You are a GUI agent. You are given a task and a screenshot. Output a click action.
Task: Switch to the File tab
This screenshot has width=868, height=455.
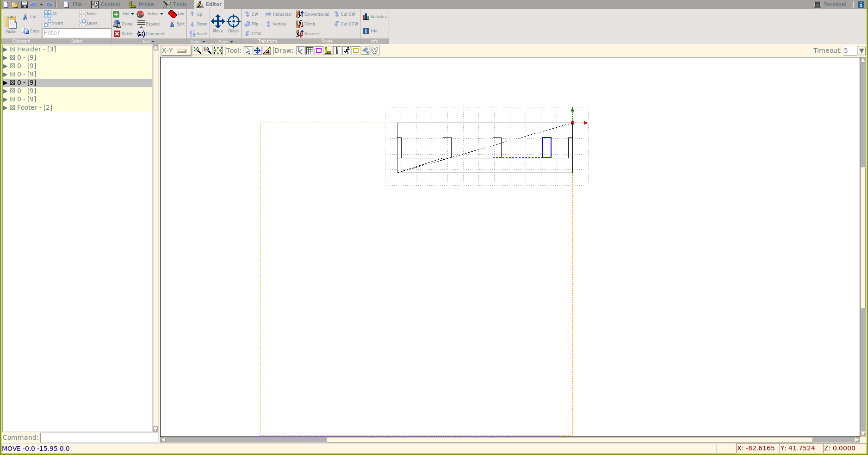(73, 4)
